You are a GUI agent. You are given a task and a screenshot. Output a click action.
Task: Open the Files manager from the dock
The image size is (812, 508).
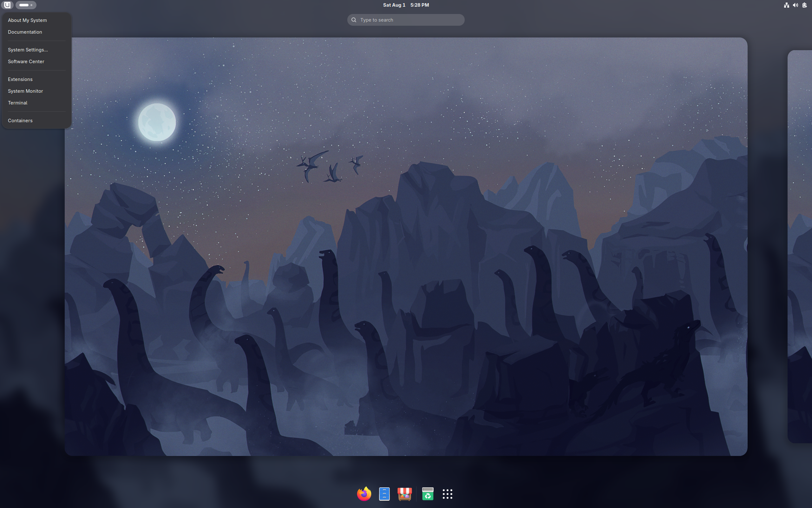click(384, 493)
